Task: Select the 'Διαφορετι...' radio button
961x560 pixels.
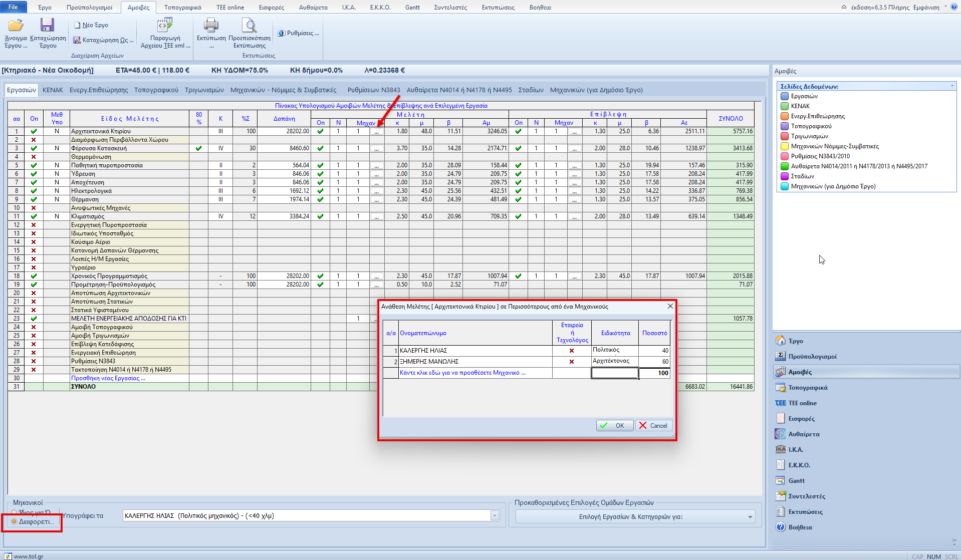Action: click(15, 521)
